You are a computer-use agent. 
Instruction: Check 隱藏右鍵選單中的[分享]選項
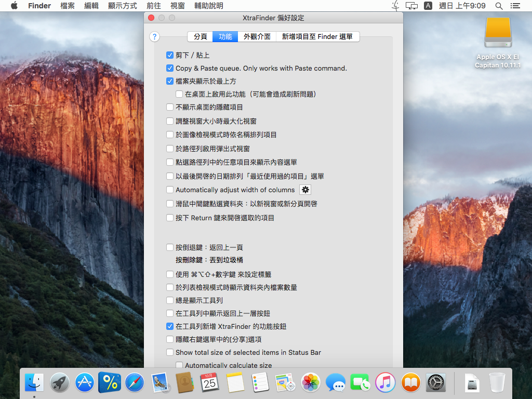(x=170, y=339)
